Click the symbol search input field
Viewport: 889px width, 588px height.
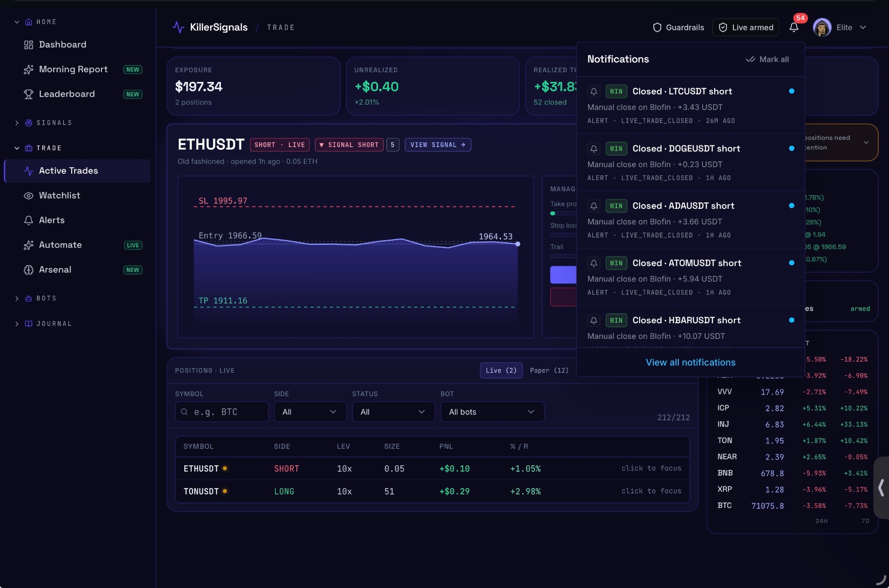tap(222, 412)
